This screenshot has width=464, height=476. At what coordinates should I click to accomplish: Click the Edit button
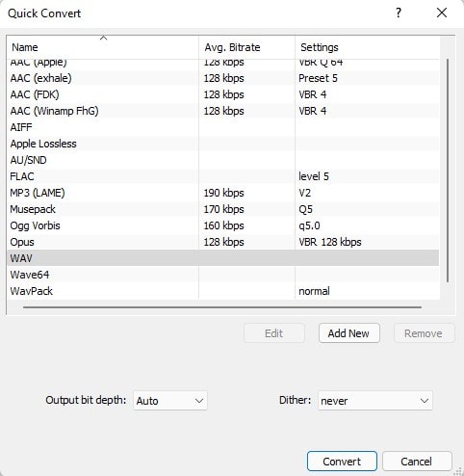point(273,333)
